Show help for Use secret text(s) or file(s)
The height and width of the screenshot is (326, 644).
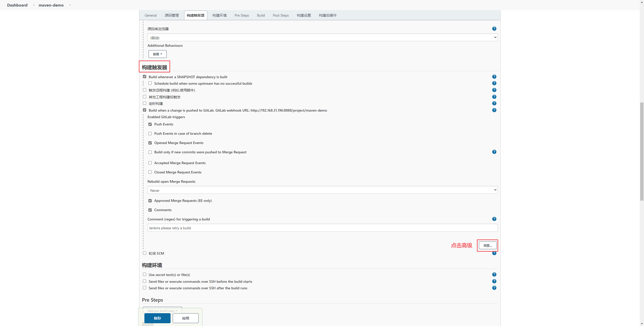[x=494, y=274]
